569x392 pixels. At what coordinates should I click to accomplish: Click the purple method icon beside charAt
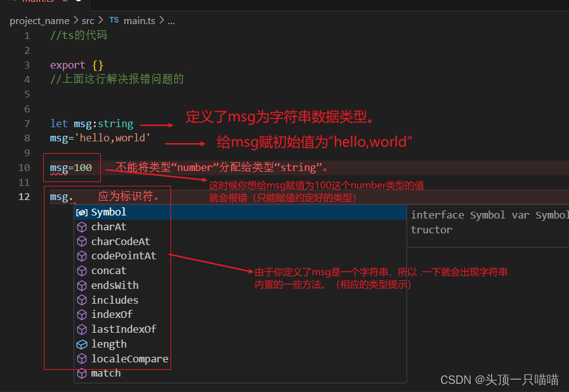click(x=82, y=227)
